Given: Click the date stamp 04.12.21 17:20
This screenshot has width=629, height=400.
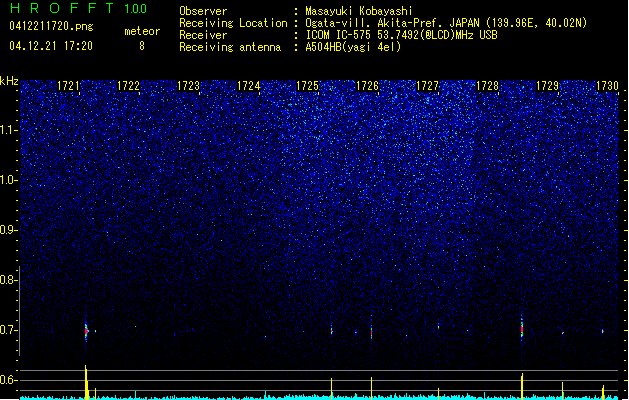Looking at the screenshot, I should tap(51, 46).
